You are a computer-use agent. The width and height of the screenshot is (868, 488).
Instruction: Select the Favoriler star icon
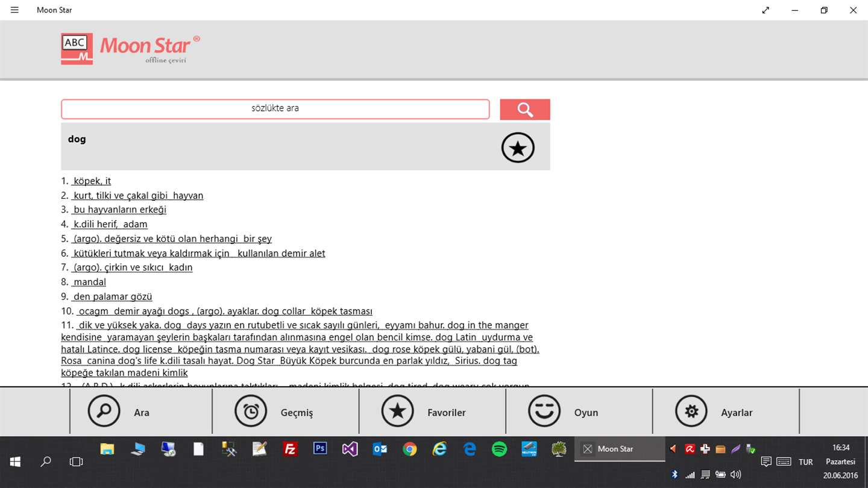[x=398, y=411]
